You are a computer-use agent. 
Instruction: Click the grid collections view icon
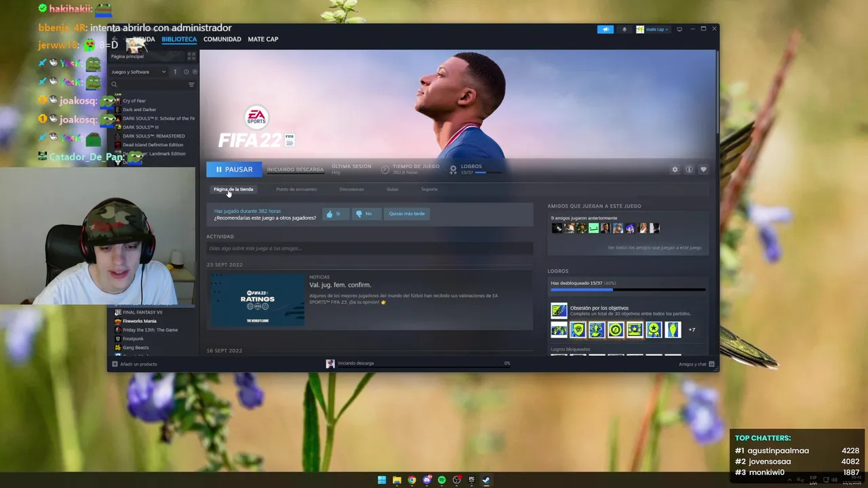click(191, 56)
